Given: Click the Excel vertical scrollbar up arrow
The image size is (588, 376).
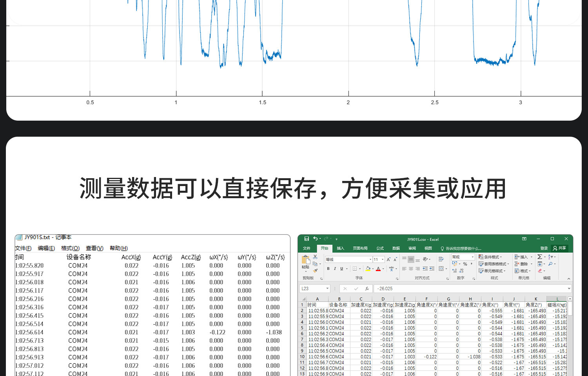Looking at the screenshot, I should (570, 299).
